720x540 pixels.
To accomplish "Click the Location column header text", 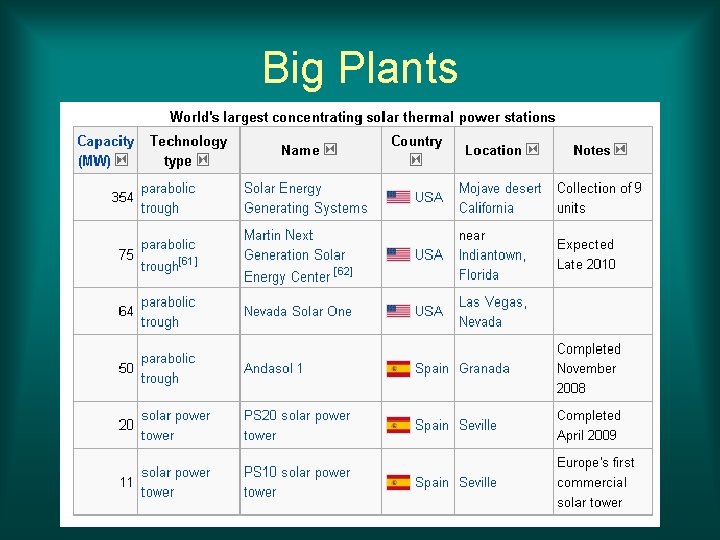I will (493, 150).
